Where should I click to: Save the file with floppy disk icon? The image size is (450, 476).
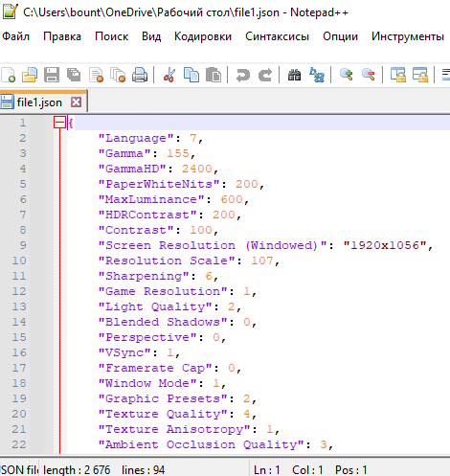point(52,75)
